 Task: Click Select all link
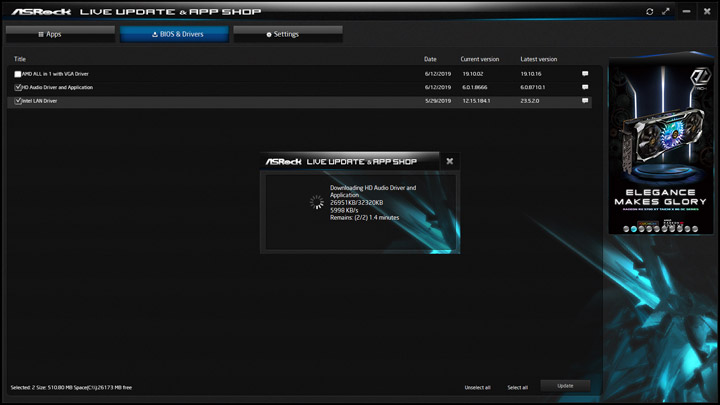pos(518,388)
